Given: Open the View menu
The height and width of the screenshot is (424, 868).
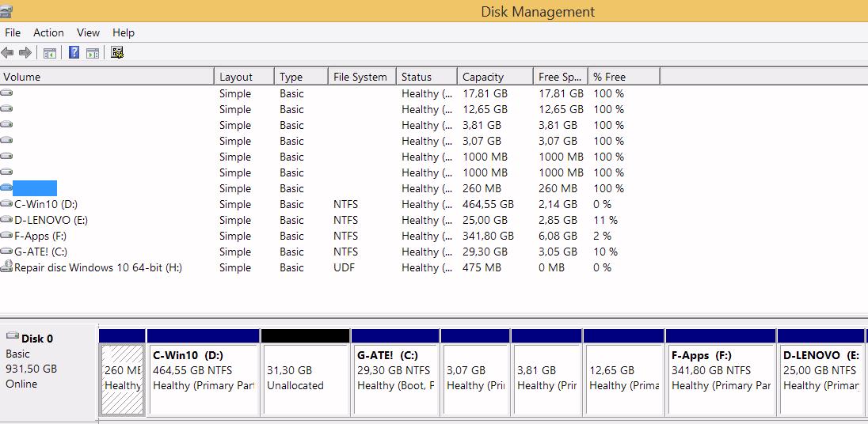Looking at the screenshot, I should tap(88, 32).
